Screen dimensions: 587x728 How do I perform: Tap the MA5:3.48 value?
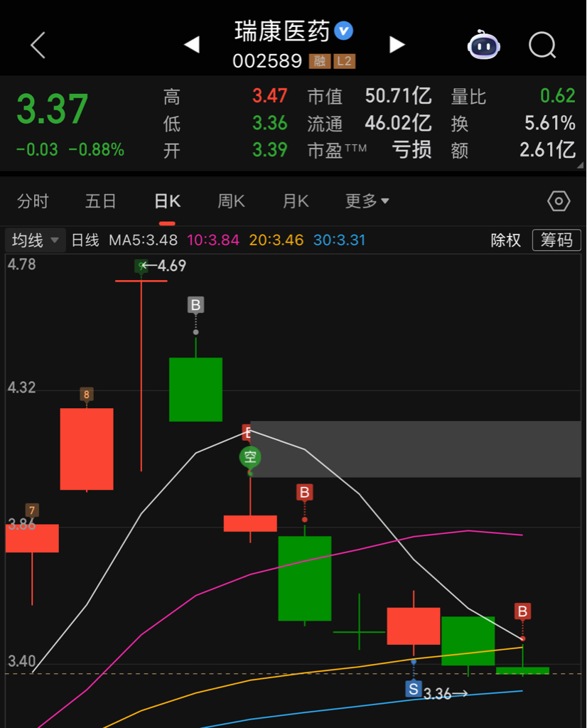pyautogui.click(x=144, y=240)
